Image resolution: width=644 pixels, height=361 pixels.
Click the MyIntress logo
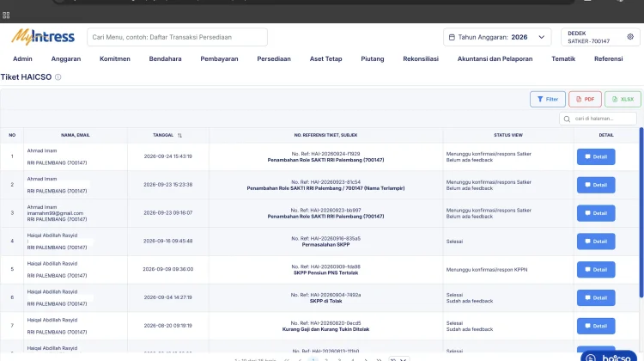click(x=43, y=37)
